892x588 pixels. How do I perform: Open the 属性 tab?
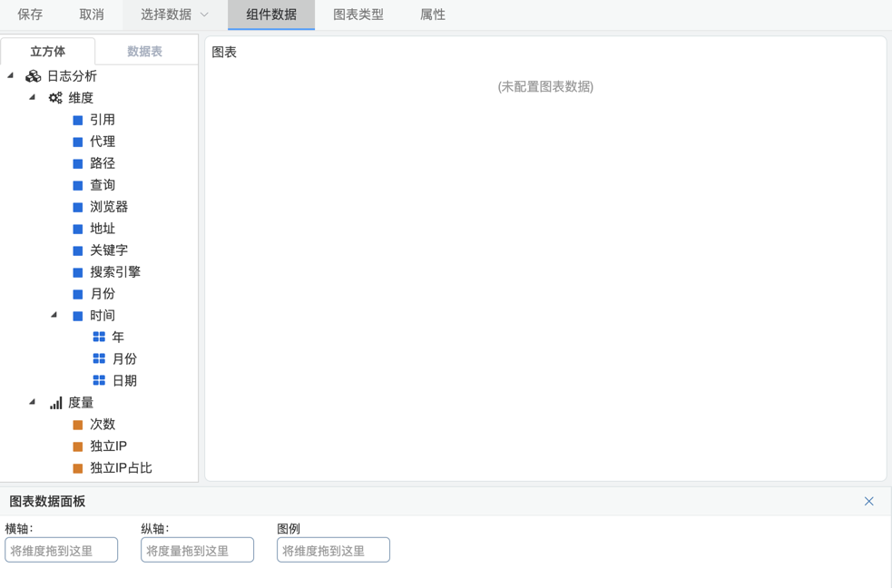pyautogui.click(x=432, y=15)
